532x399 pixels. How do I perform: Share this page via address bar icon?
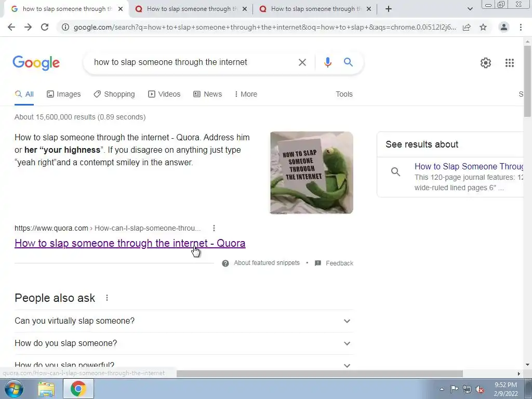pos(467,27)
